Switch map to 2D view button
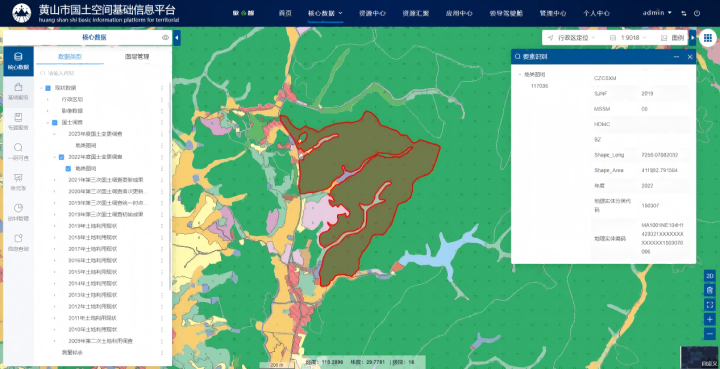 [709, 275]
